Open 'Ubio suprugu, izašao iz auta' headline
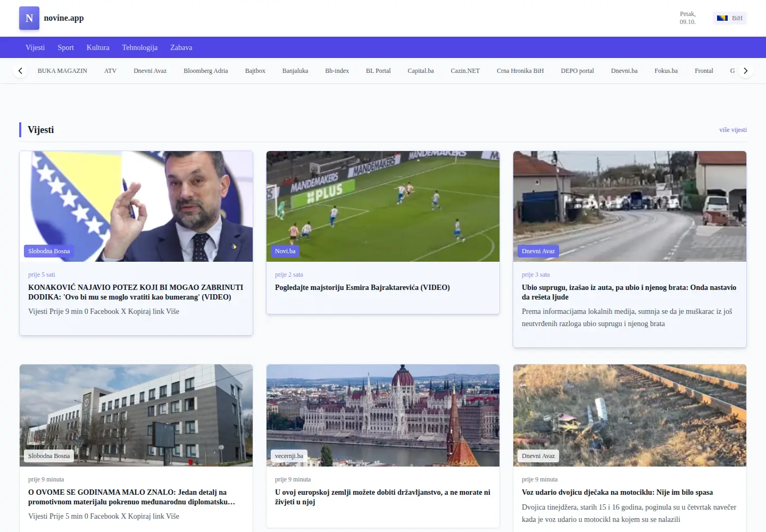Image resolution: width=766 pixels, height=532 pixels. (x=629, y=292)
